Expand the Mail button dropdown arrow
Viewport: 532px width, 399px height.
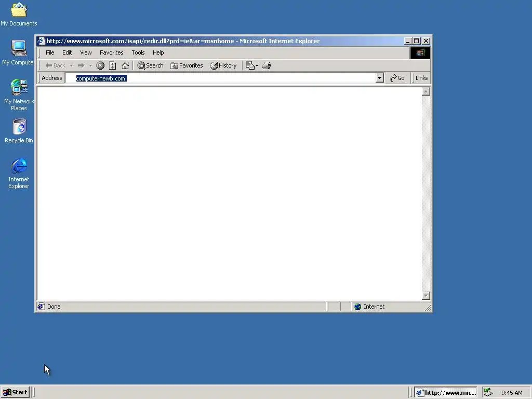[x=257, y=65]
